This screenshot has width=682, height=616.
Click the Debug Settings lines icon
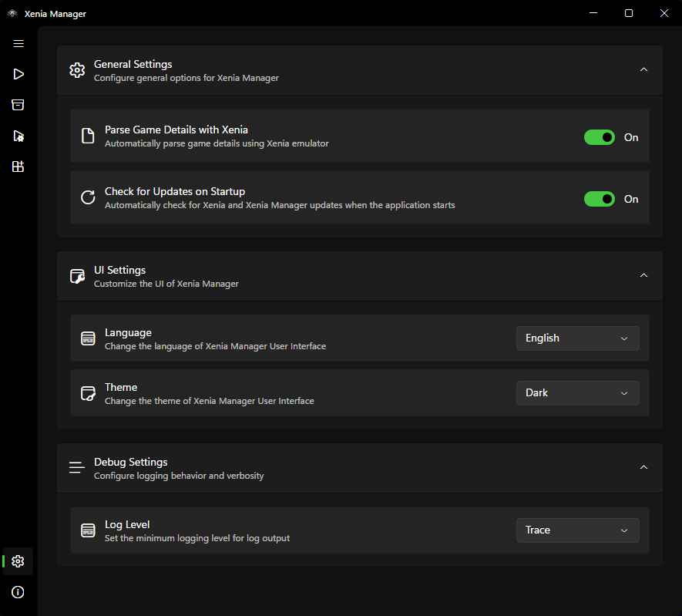point(77,468)
